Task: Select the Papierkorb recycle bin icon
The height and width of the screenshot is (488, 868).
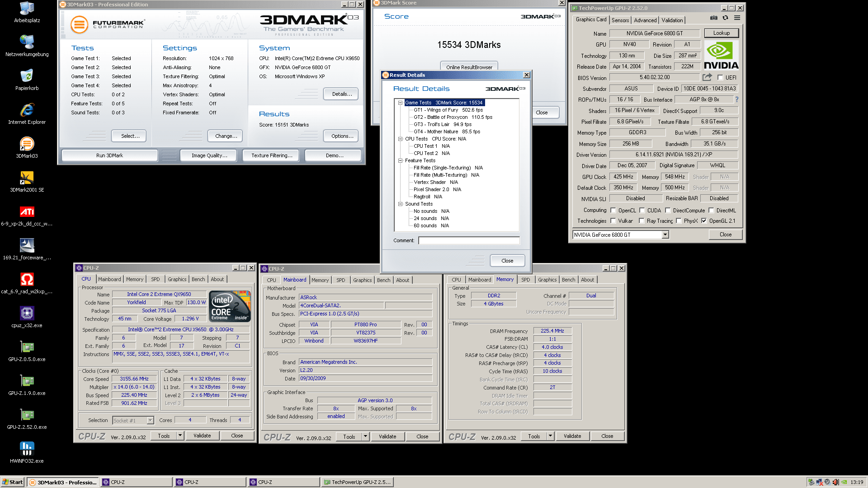Action: [x=27, y=80]
